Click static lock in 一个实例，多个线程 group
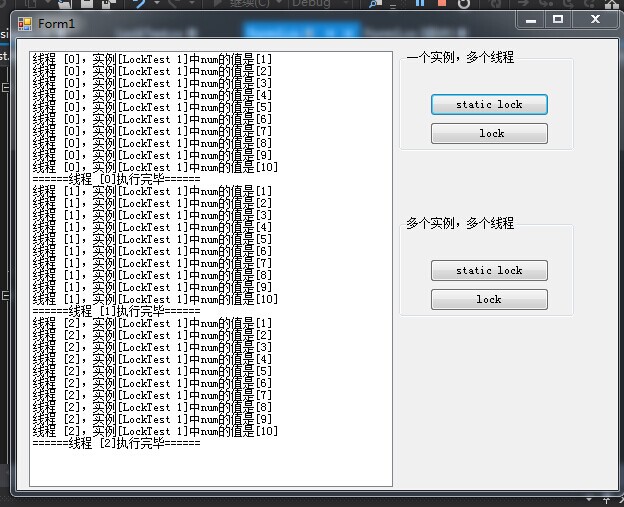This screenshot has height=507, width=624. coord(489,105)
